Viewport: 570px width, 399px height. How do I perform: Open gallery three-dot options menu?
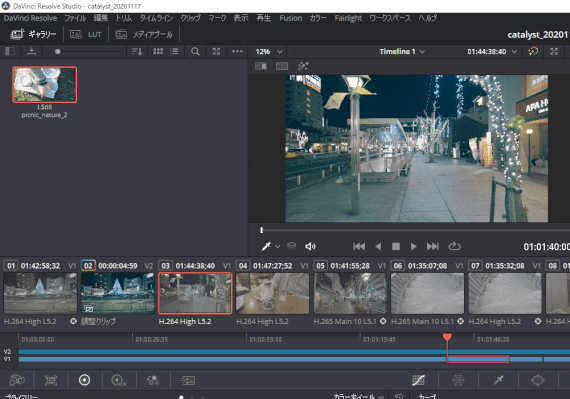(237, 51)
